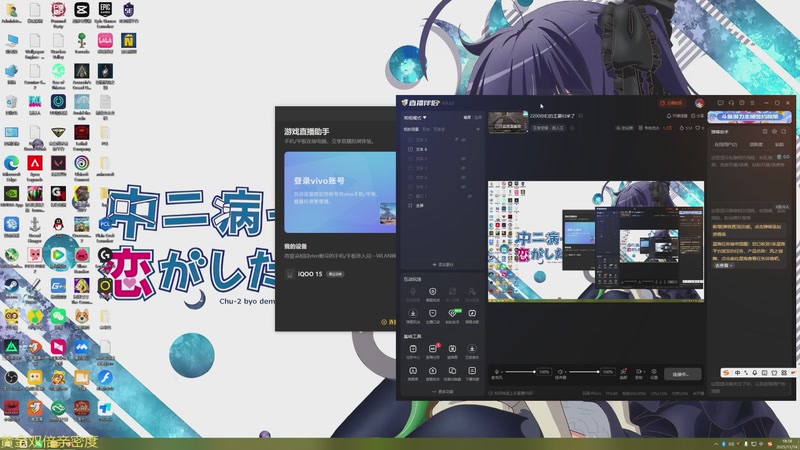Open the arrow beside the 录制 icon
800x450 pixels.
click(643, 372)
